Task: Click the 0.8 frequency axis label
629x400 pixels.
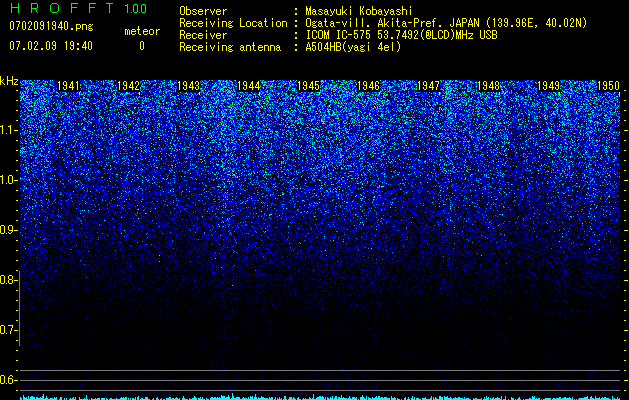Action: click(8, 280)
